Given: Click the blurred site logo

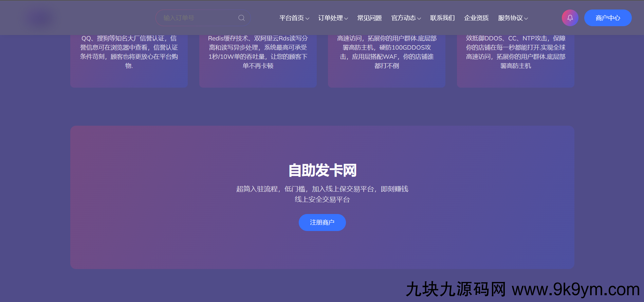Looking at the screenshot, I should coord(40,18).
